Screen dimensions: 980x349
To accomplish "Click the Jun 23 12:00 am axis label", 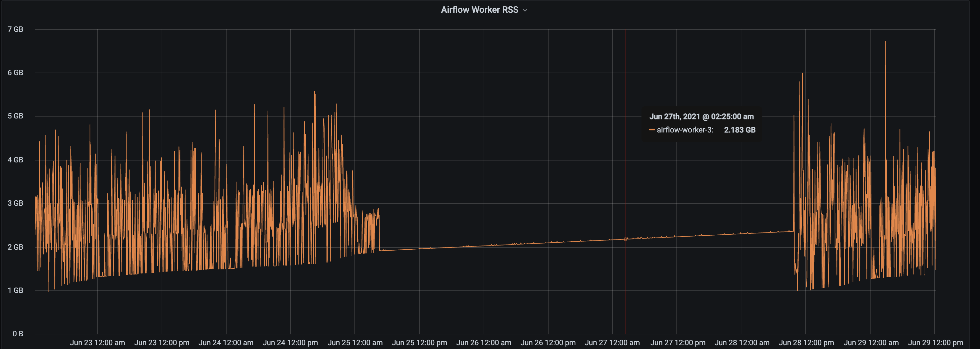I will click(x=97, y=343).
